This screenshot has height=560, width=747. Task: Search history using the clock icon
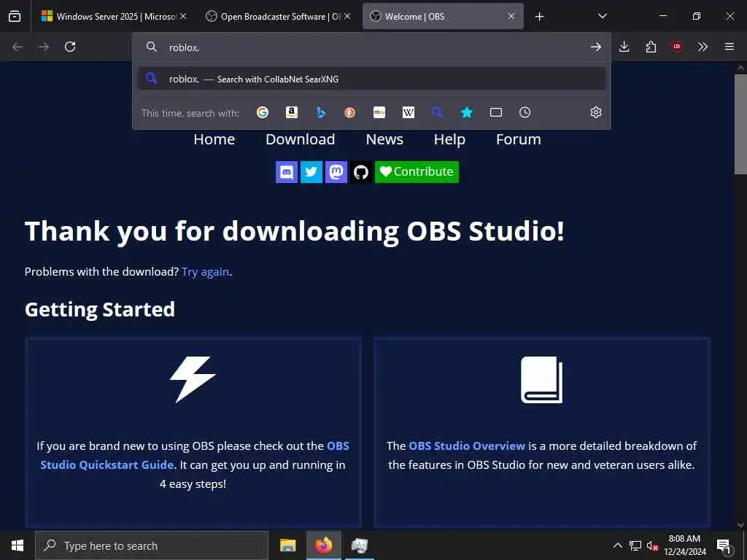pyautogui.click(x=525, y=112)
